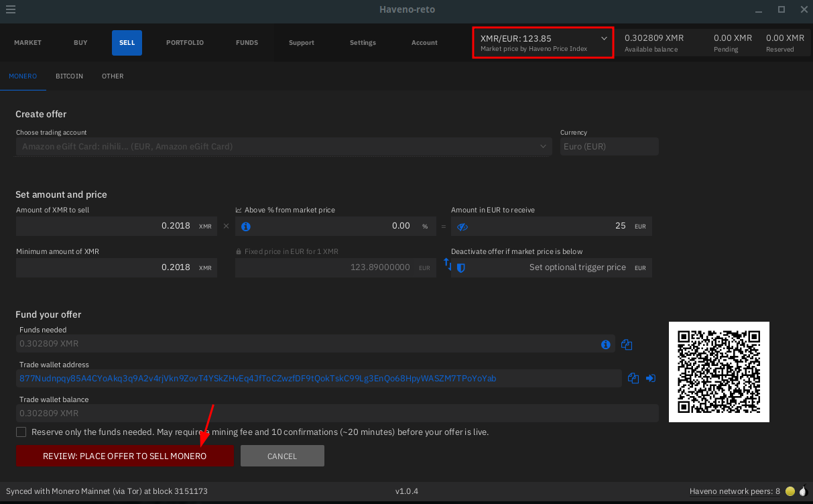Click 'Synced with Monero Mainnet' status text
This screenshot has height=504, width=813.
[107, 491]
